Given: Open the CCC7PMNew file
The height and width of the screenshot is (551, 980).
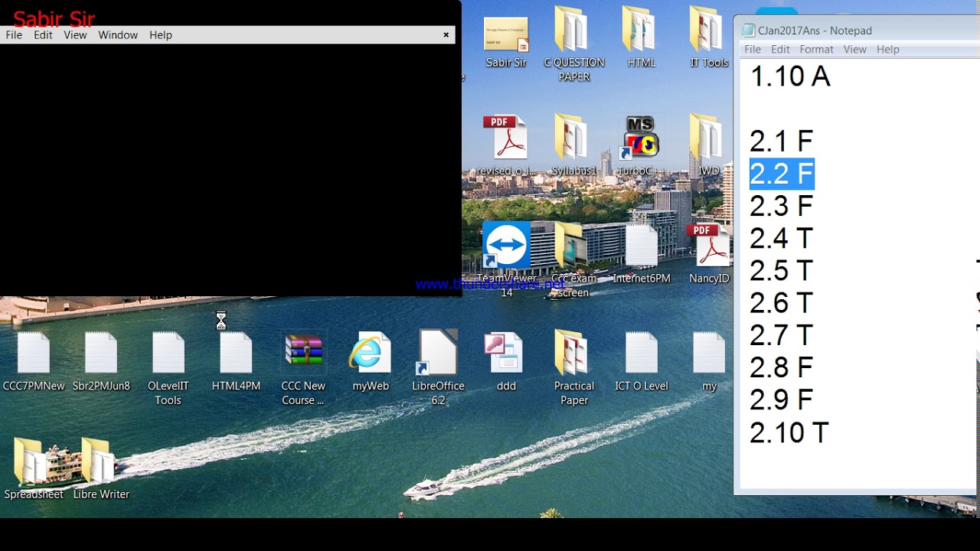Looking at the screenshot, I should point(34,361).
